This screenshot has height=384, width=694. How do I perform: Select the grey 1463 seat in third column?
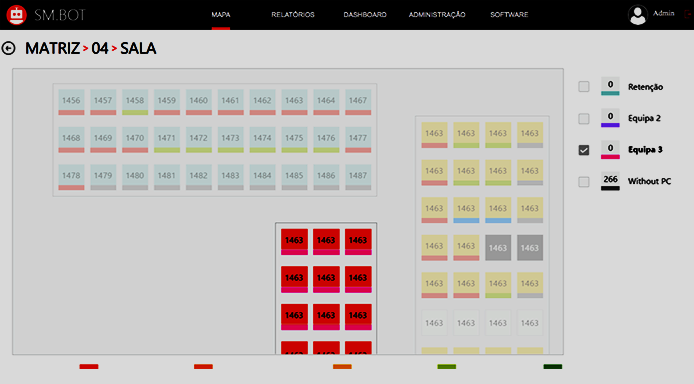(498, 248)
